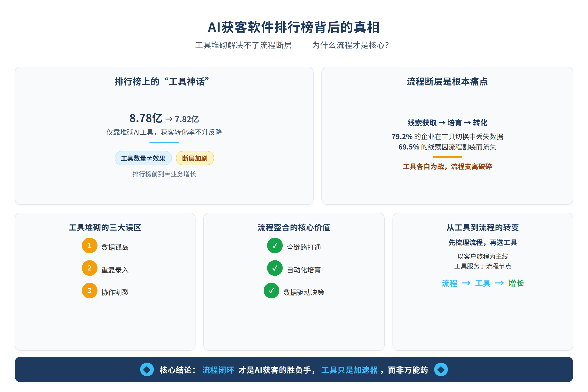Click the green checkmark next to 数据驱动决策

pyautogui.click(x=271, y=291)
